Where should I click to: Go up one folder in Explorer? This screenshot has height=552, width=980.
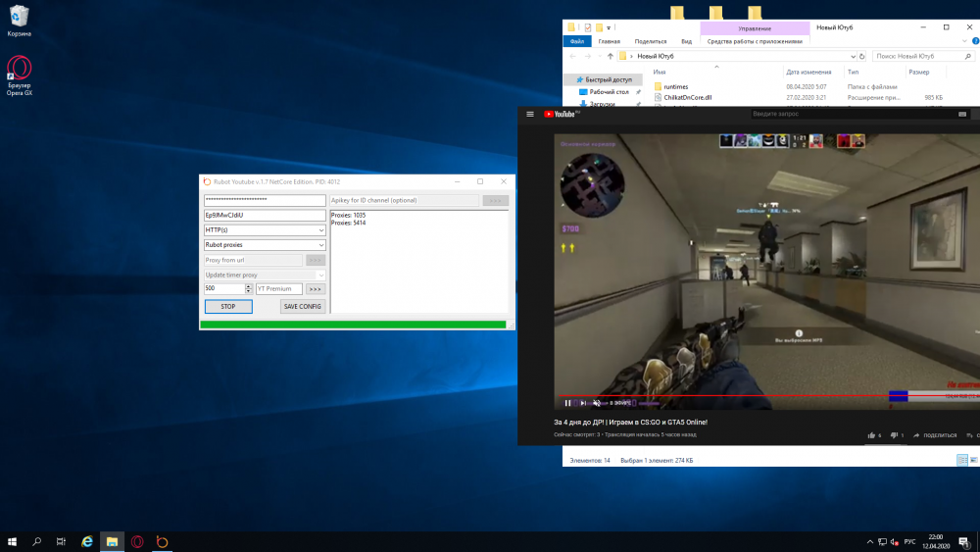[x=610, y=56]
